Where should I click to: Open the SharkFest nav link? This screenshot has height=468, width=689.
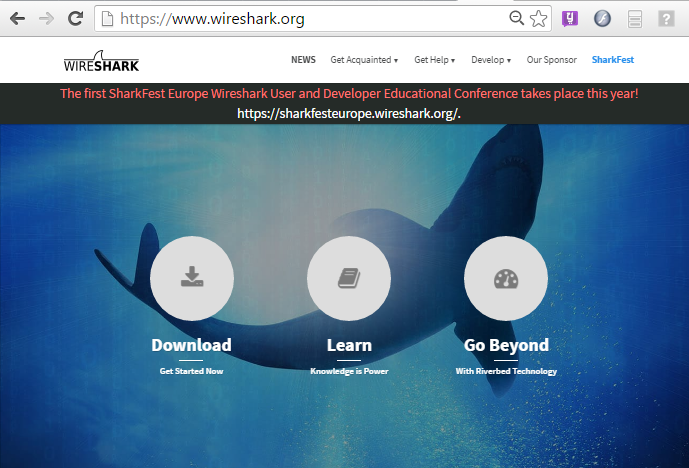point(613,60)
